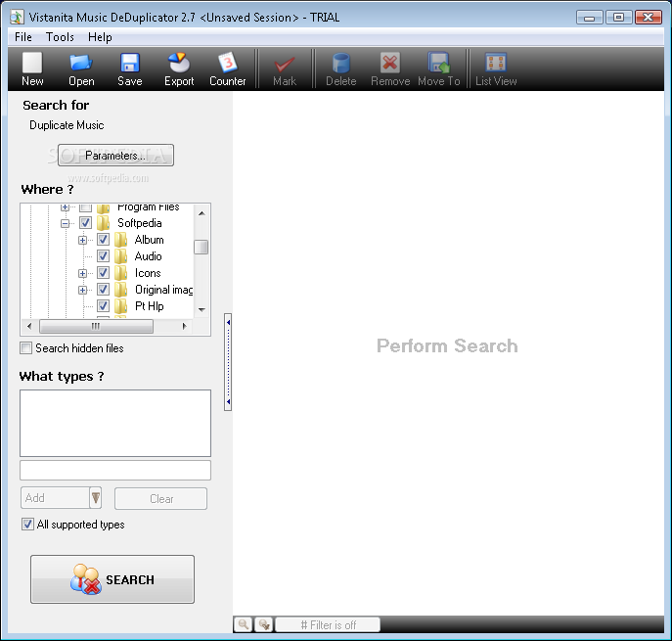
Task: Open the Add dropdown arrow
Action: [x=96, y=498]
